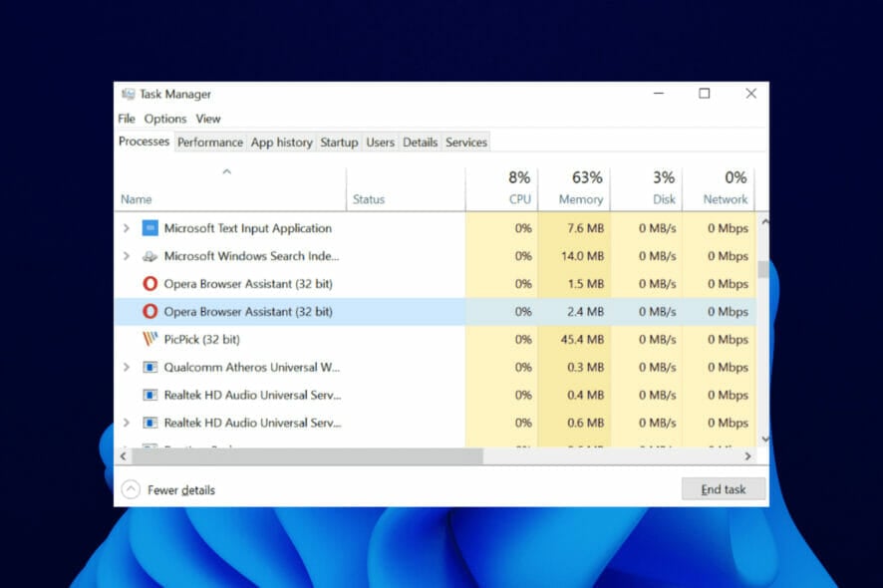This screenshot has height=588, width=883.
Task: Expand the Realtek HD Audio group using 0.6 MB
Action: 127,423
